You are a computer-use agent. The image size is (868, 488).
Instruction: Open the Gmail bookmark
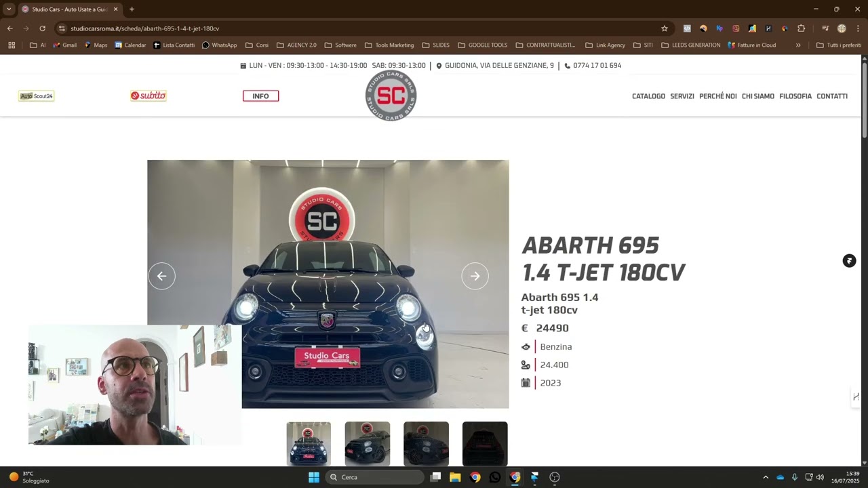tap(64, 45)
